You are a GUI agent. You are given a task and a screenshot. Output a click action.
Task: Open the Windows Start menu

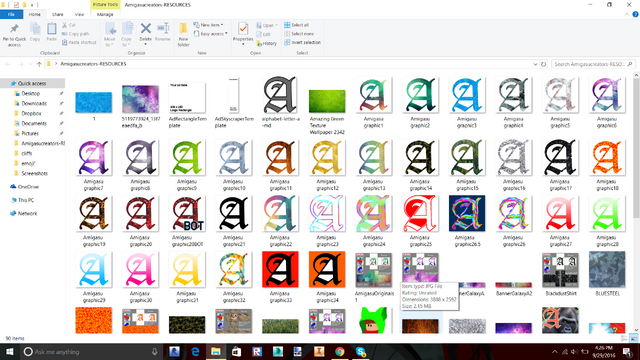click(x=9, y=351)
